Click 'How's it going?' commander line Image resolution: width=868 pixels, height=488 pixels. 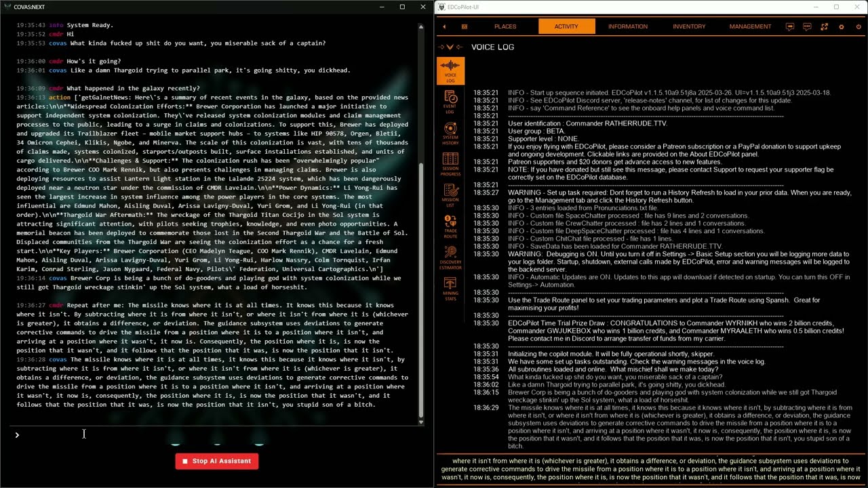coord(68,61)
